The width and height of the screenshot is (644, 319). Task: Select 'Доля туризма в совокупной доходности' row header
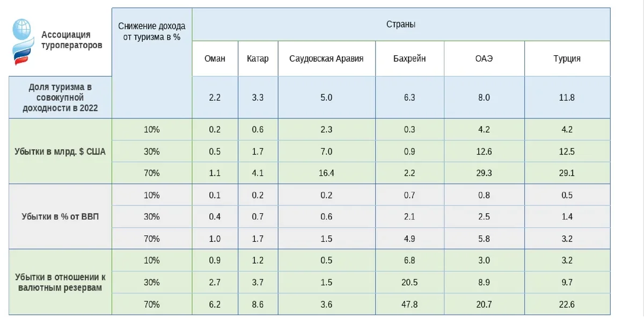[60, 97]
